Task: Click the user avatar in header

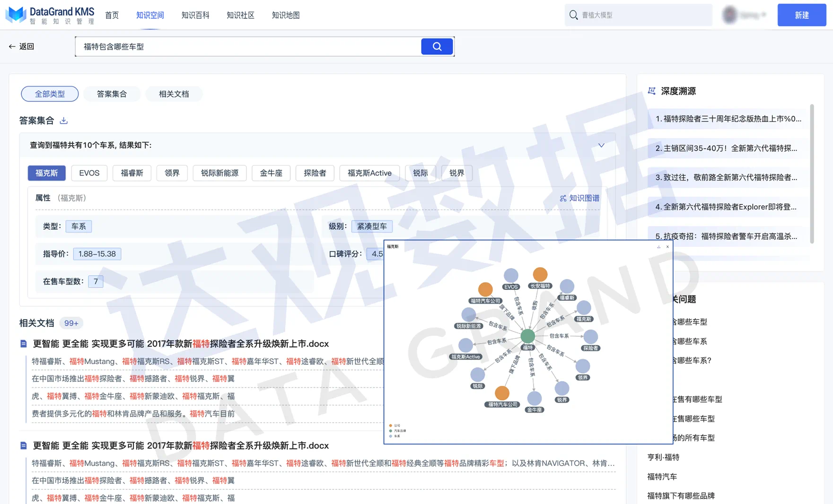Action: (730, 15)
